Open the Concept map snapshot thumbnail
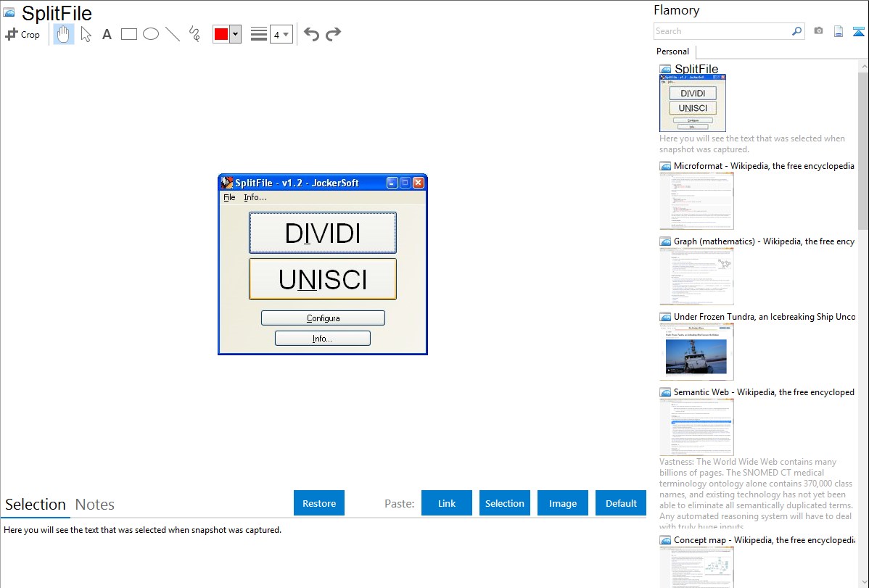Image resolution: width=869 pixels, height=588 pixels. click(x=696, y=567)
